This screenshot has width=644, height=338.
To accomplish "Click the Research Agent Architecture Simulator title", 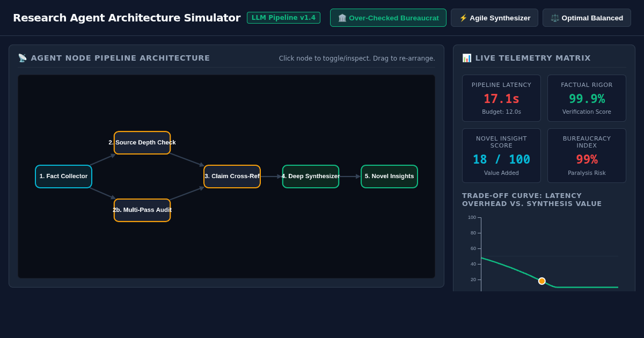I will 127,18.
